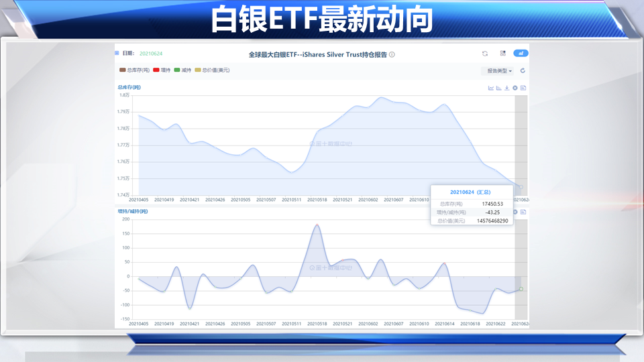
Task: Open the 报告类型 dropdown
Action: (498, 71)
